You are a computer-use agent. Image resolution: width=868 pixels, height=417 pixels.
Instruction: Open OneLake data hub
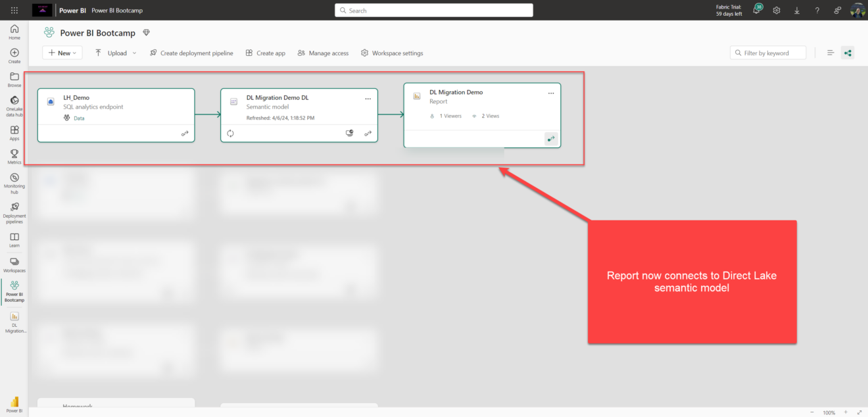(x=14, y=107)
